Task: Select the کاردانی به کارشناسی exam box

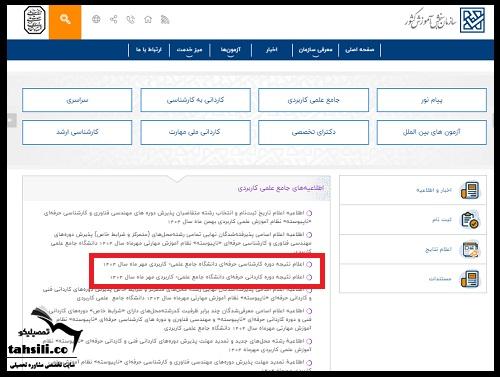Action: (195, 100)
